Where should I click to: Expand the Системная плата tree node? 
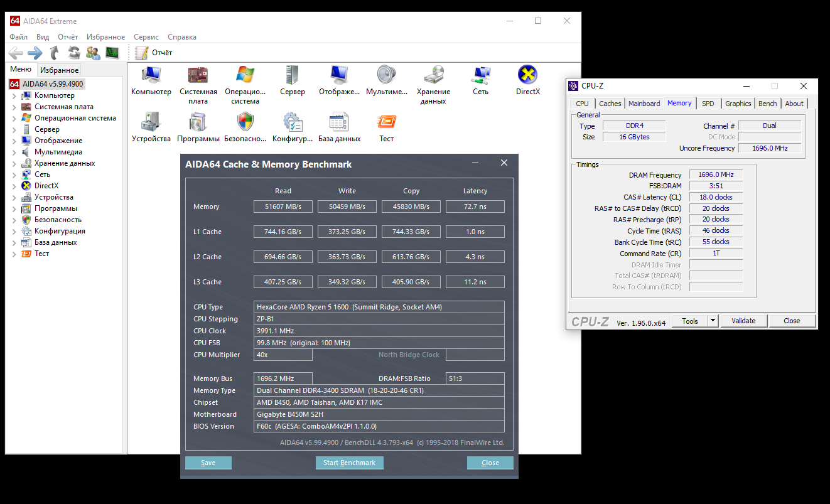[14, 107]
